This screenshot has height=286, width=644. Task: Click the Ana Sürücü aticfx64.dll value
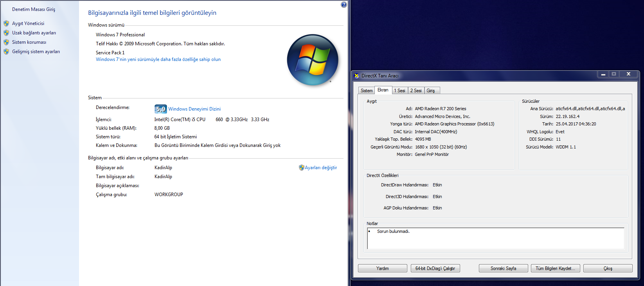tap(590, 109)
